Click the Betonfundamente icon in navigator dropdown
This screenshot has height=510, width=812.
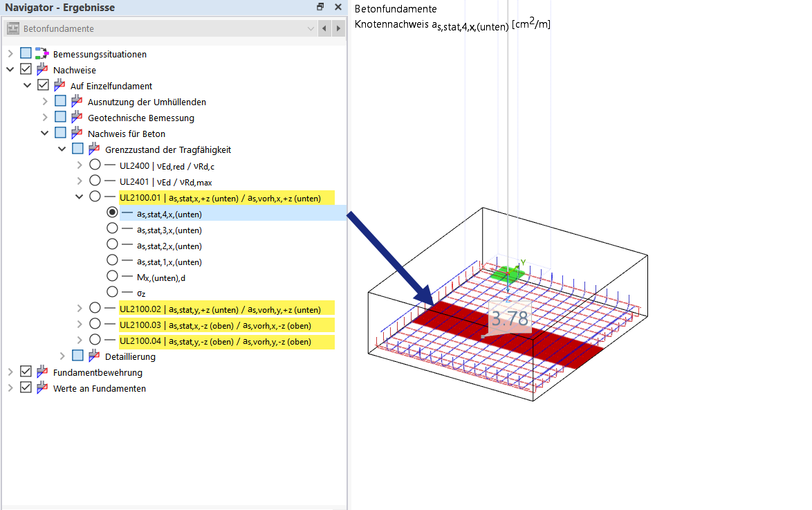point(13,28)
